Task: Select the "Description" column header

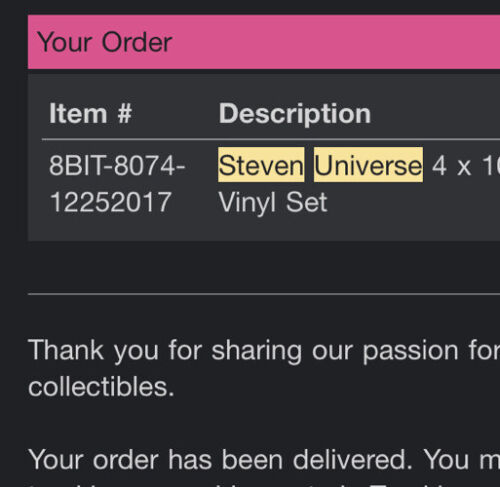Action: pos(295,114)
